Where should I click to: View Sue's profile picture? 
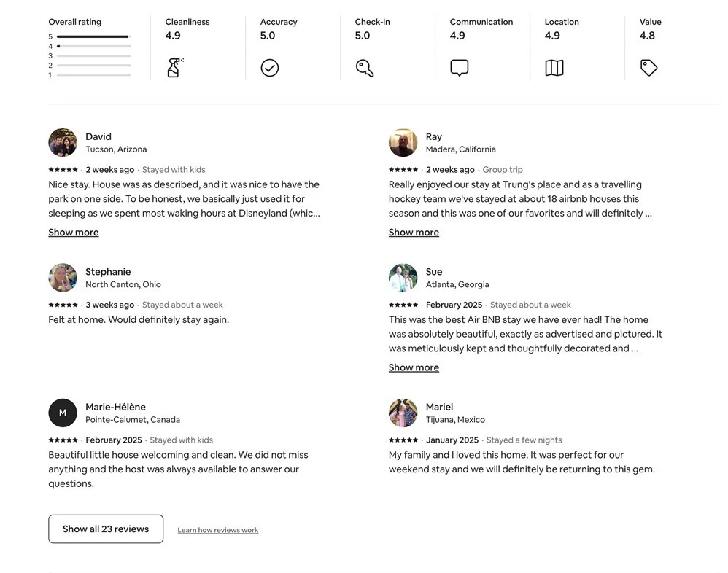(x=403, y=278)
